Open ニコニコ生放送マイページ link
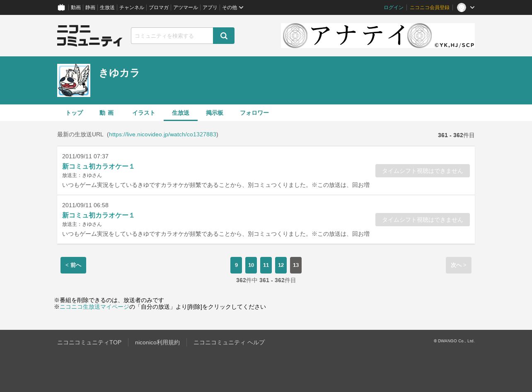532x392 pixels. tap(94, 307)
